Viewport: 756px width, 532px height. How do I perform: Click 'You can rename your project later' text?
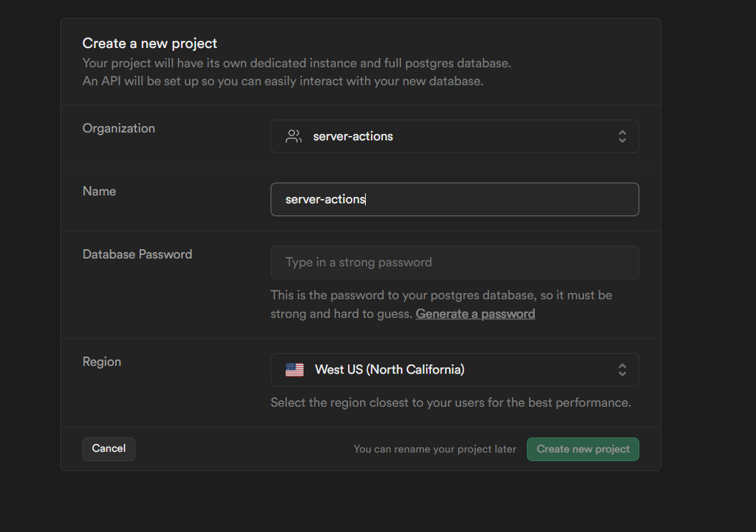point(435,449)
